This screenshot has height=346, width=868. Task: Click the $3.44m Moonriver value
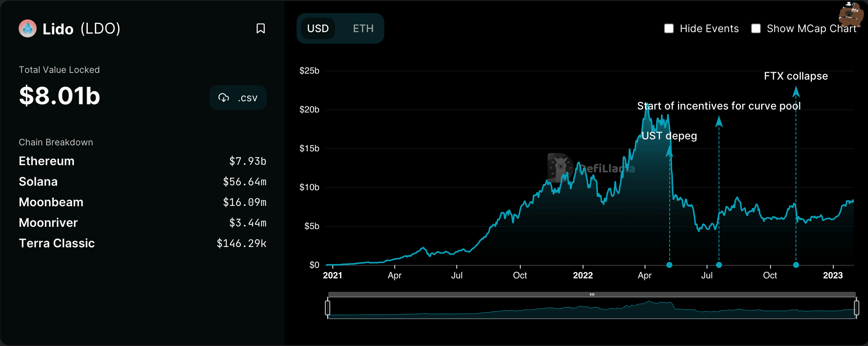pos(248,223)
